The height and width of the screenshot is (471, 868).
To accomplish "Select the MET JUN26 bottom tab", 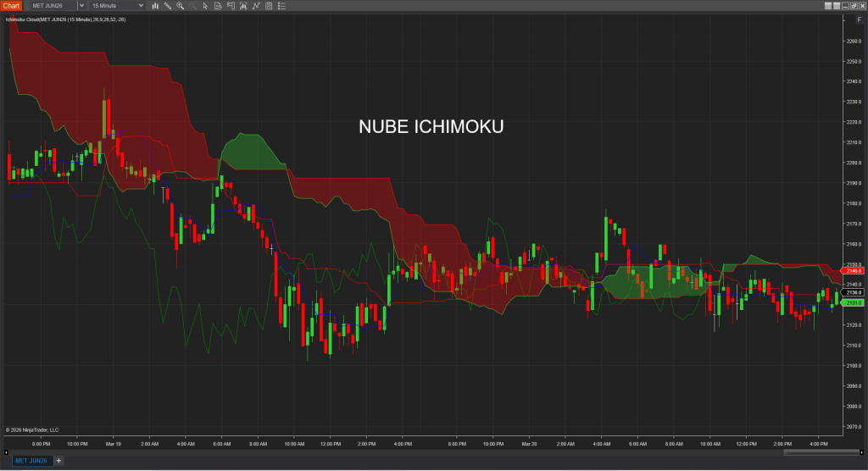I will [x=31, y=460].
